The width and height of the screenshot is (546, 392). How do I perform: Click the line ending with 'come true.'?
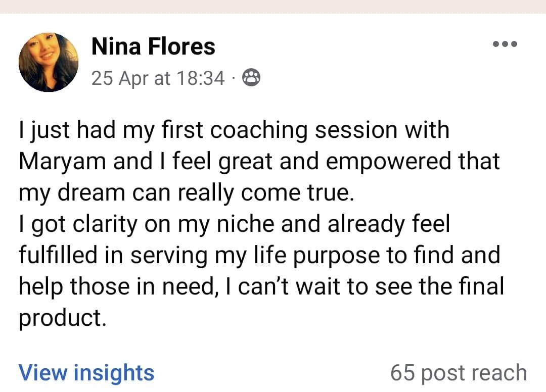184,193
